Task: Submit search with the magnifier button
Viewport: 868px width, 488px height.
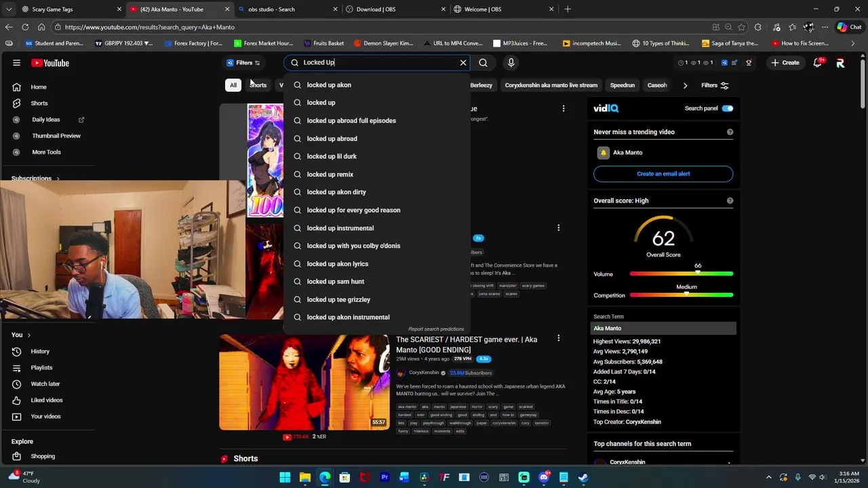Action: pos(483,62)
